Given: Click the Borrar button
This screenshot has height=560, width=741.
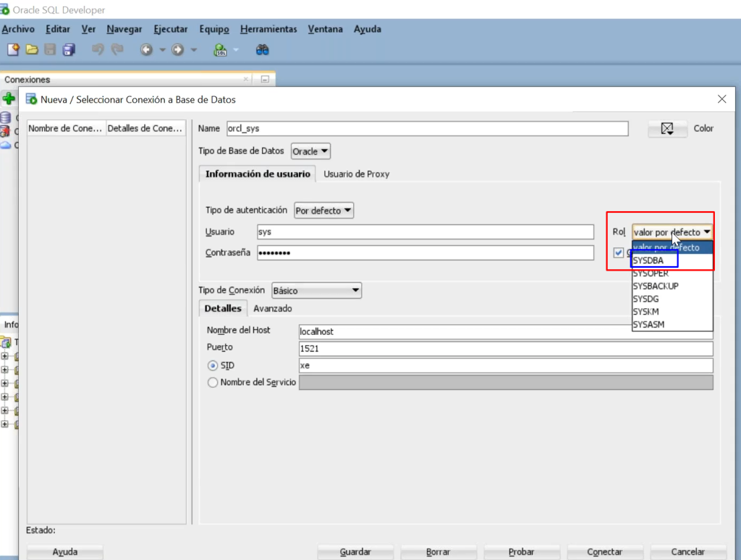Looking at the screenshot, I should coord(438,551).
